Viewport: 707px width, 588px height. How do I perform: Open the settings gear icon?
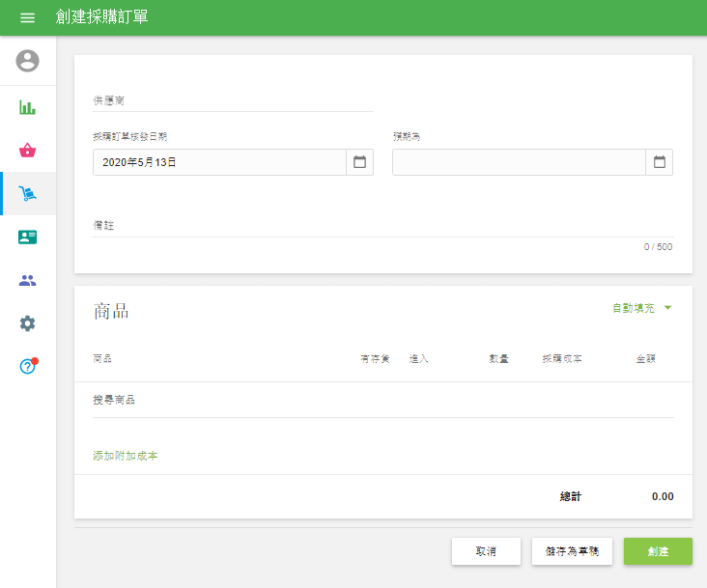tap(27, 323)
